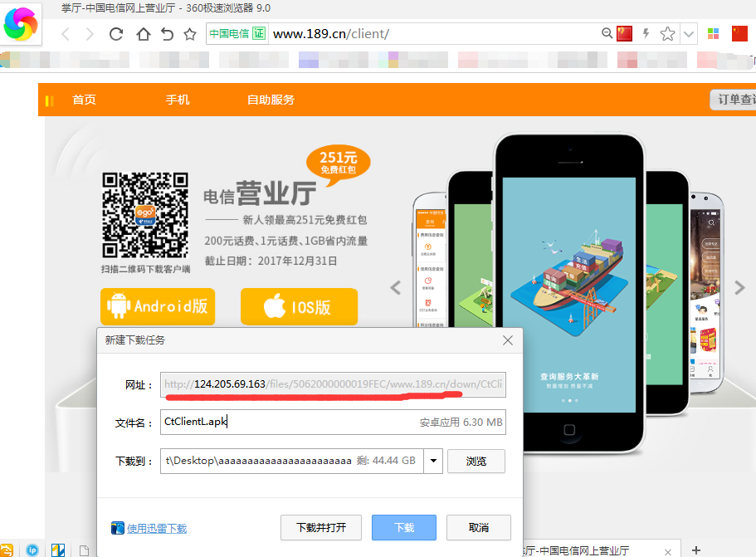Open the colorful grid extensions icon
Viewport: 756px width, 557px height.
(713, 34)
